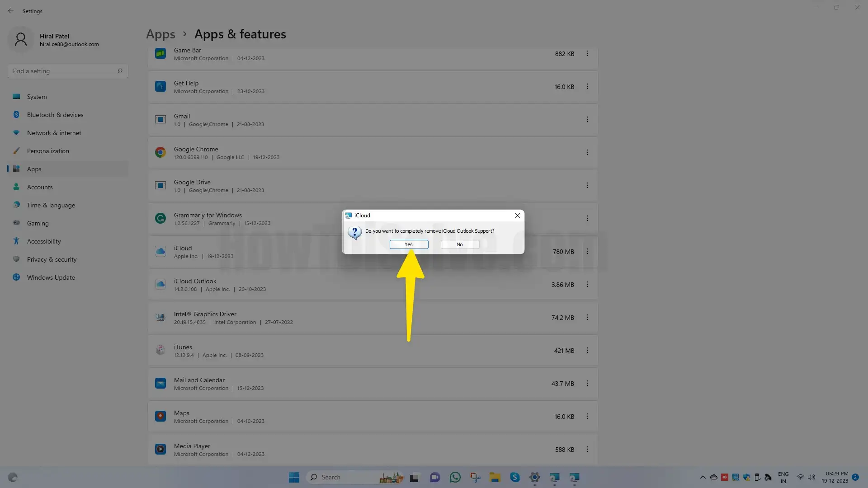This screenshot has height=488, width=868.
Task: Click the Maps app icon
Action: (160, 417)
